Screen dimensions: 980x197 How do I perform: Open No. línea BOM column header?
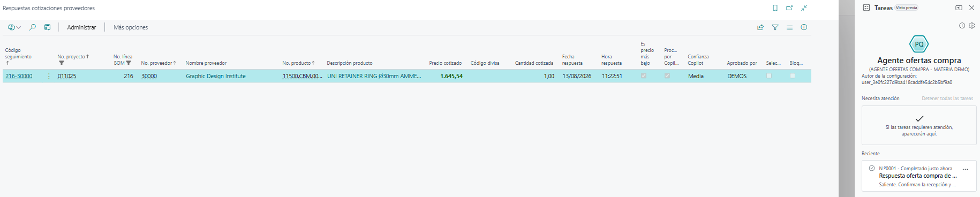pos(123,59)
